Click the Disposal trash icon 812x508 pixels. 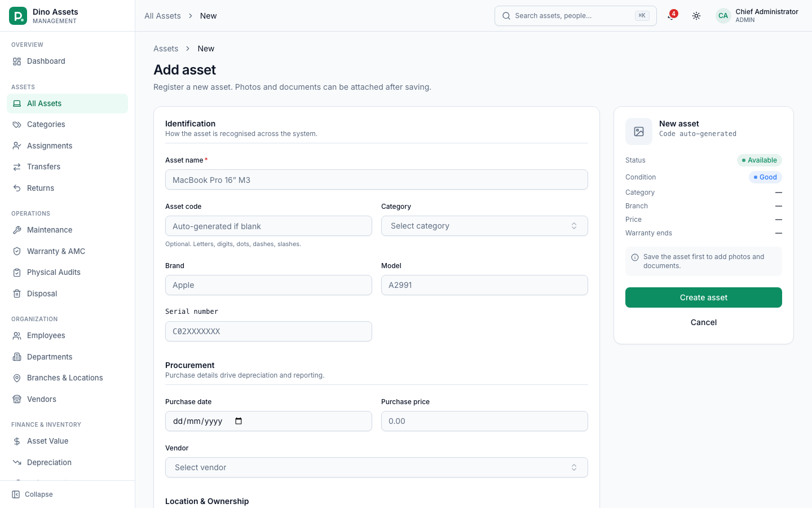click(x=17, y=294)
